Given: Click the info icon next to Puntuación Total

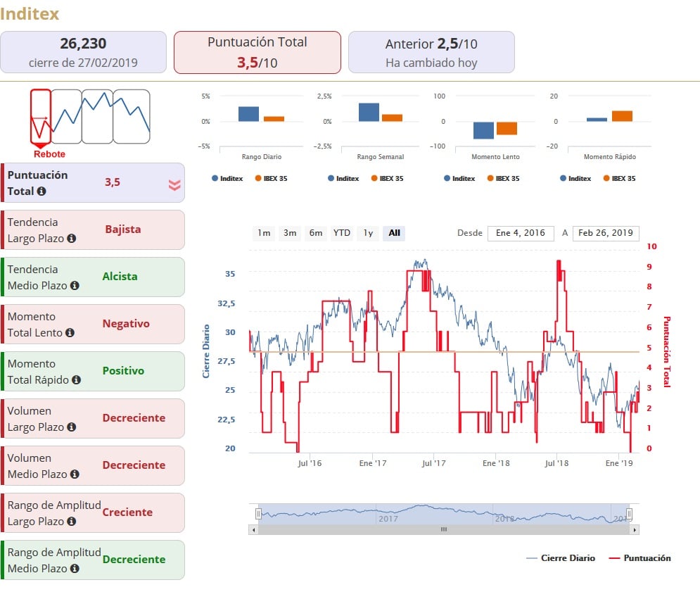Looking at the screenshot, I should [42, 191].
